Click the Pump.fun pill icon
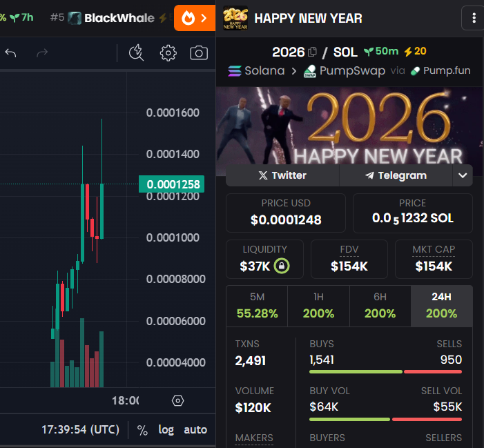484x448 pixels. point(416,71)
